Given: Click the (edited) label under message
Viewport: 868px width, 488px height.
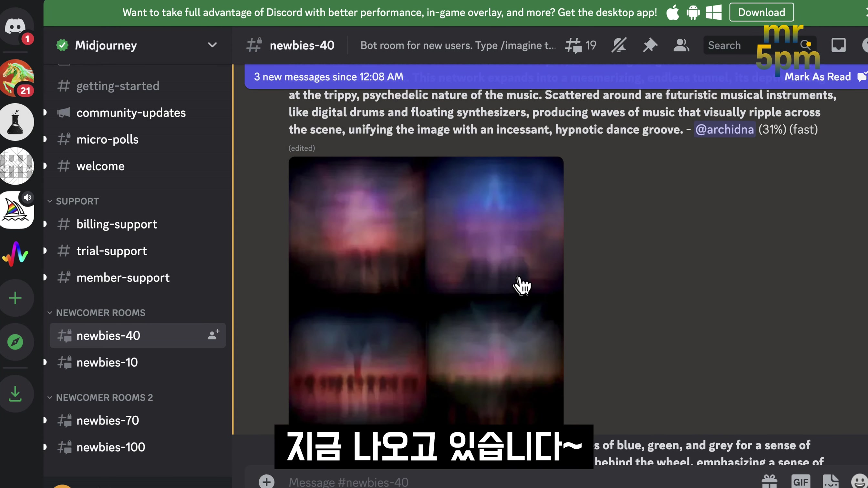Looking at the screenshot, I should coord(302,148).
